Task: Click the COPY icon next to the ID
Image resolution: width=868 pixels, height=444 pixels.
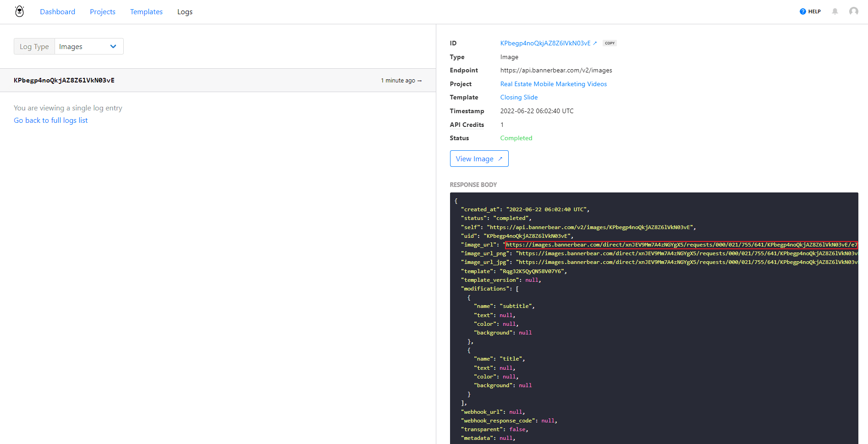Action: click(x=610, y=43)
